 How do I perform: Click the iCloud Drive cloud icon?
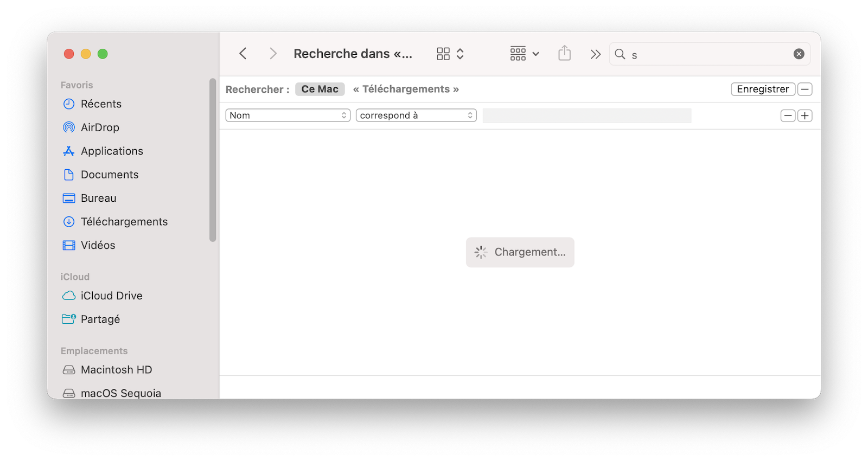[x=69, y=296]
